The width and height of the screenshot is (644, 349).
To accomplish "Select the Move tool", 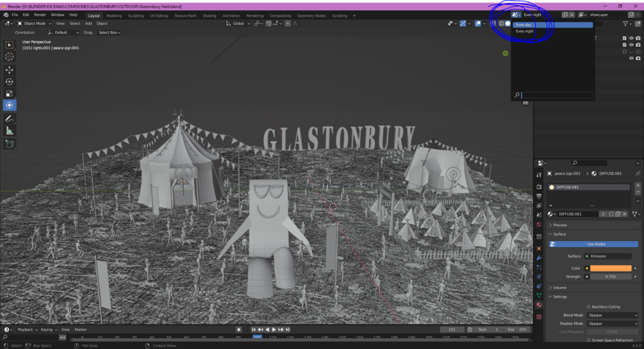I will [10, 70].
